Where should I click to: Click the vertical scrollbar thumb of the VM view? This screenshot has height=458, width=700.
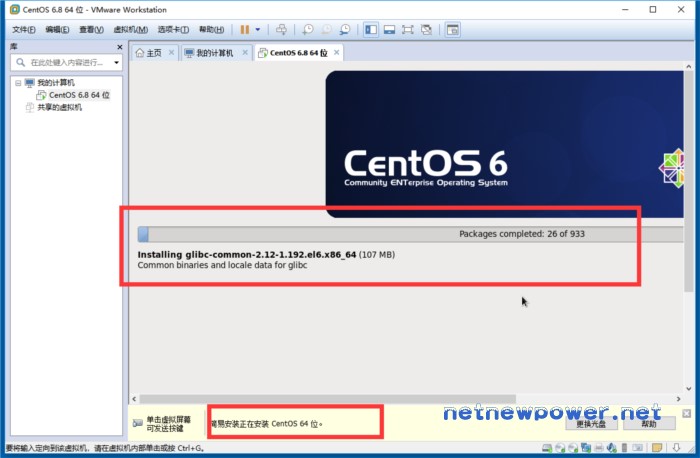[x=689, y=181]
